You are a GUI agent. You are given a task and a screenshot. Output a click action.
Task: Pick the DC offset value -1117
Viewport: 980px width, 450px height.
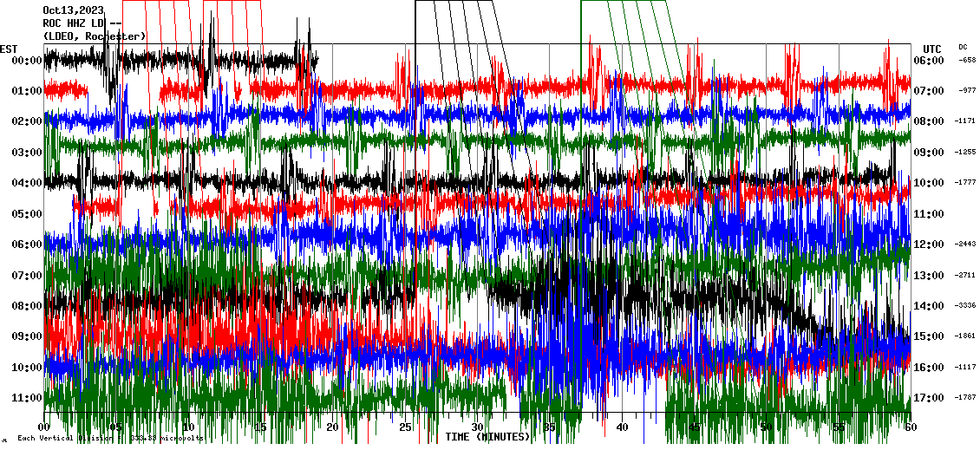tap(965, 367)
